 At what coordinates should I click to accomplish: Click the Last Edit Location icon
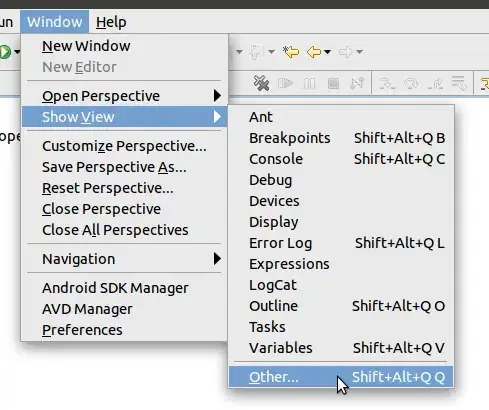[x=291, y=52]
